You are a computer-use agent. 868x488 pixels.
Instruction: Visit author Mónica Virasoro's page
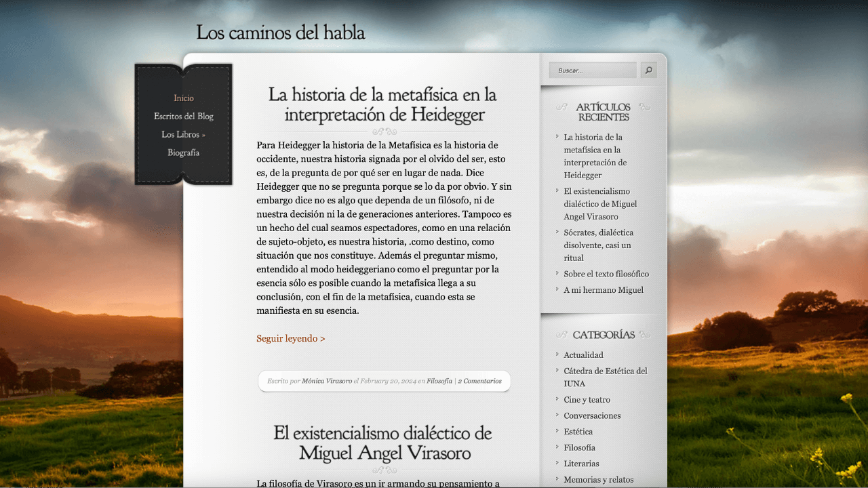(327, 381)
